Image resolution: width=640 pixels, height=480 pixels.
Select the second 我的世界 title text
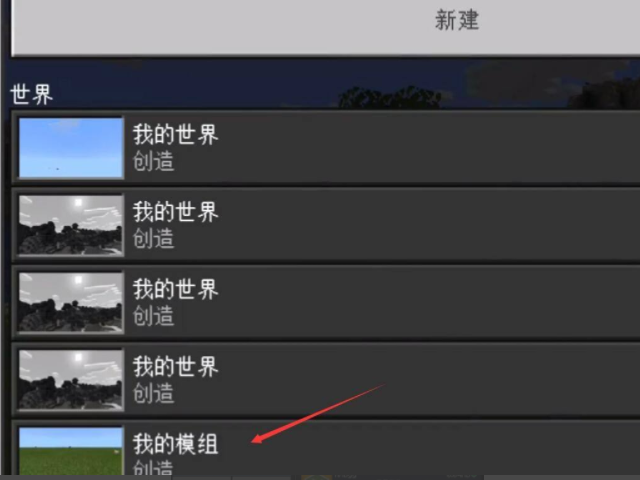pyautogui.click(x=176, y=212)
